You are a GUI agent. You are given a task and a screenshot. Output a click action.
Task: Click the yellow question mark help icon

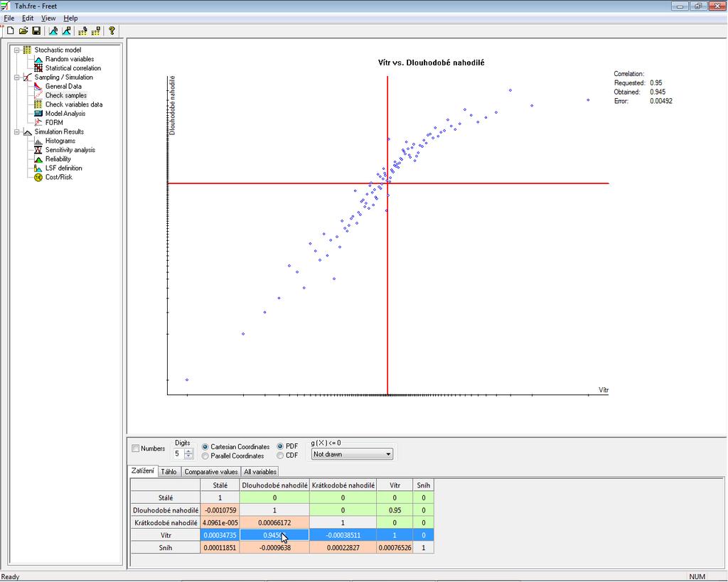pos(112,31)
